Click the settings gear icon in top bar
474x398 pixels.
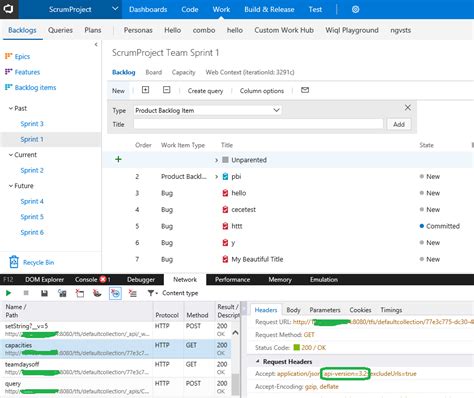[355, 9]
